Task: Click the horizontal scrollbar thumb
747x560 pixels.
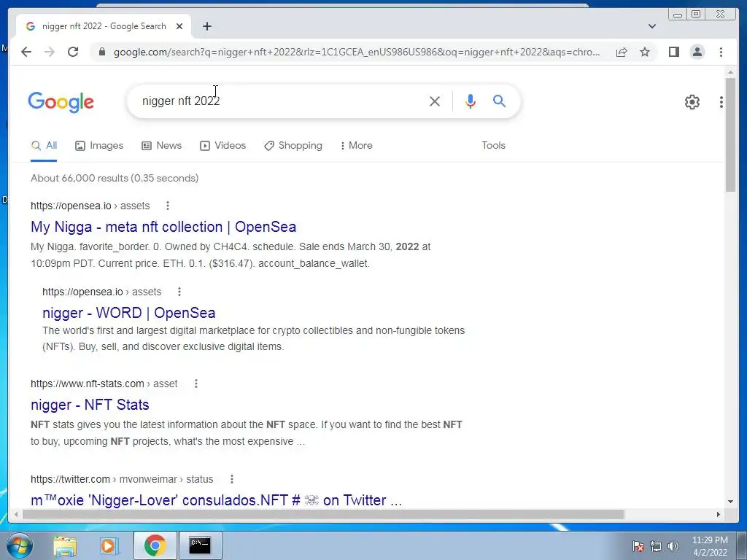Action: pos(323,514)
